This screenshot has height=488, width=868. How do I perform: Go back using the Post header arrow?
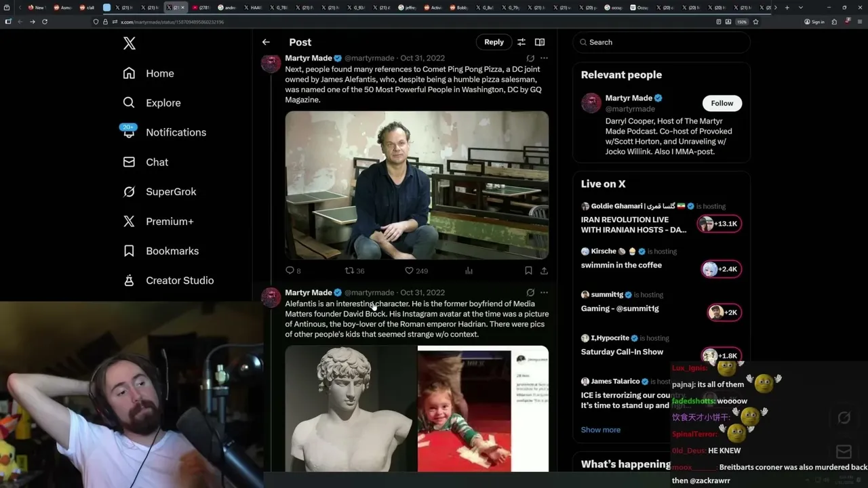(266, 42)
